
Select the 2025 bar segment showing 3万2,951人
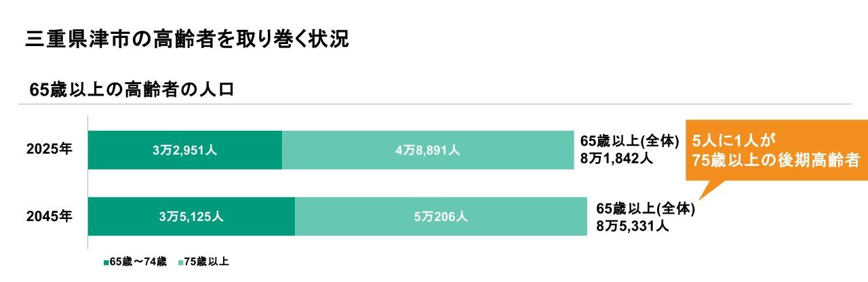[x=184, y=150]
